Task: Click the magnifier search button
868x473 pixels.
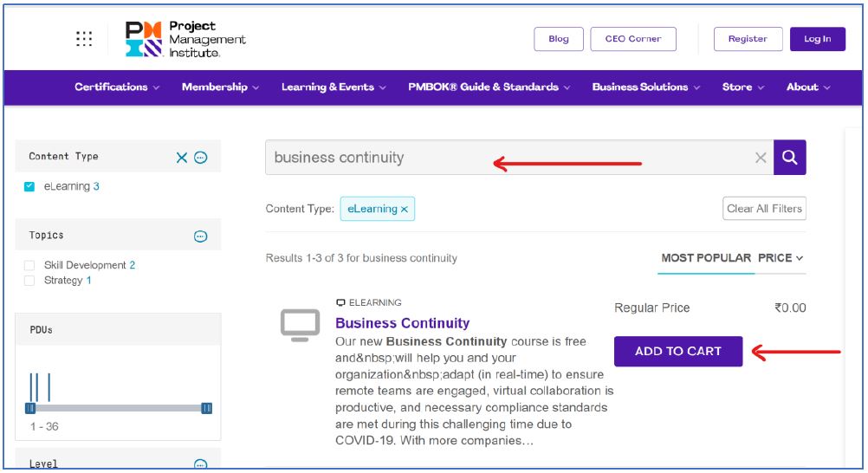Action: (x=789, y=158)
